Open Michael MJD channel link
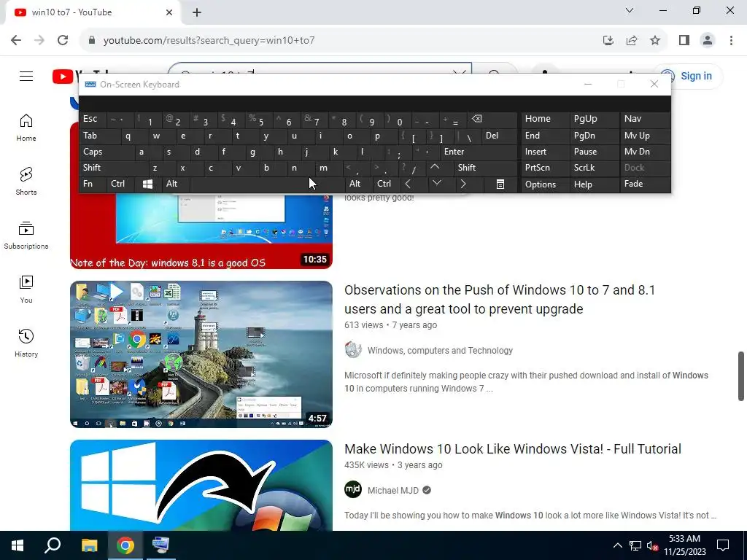747x560 pixels. click(393, 491)
